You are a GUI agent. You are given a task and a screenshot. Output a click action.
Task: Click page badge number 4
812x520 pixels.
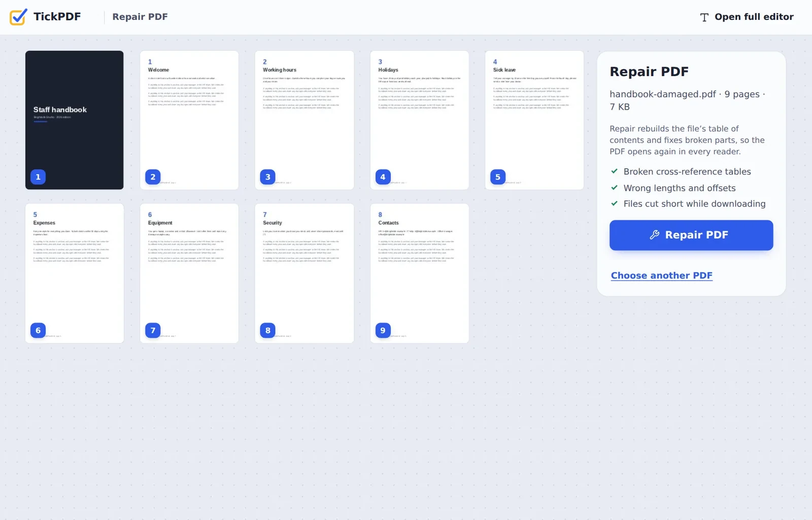point(383,177)
